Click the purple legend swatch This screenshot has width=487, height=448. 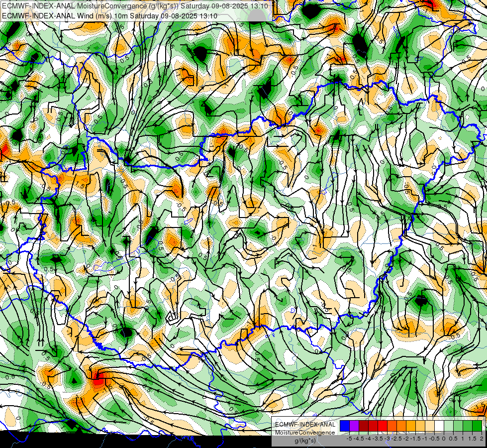coord(354,426)
